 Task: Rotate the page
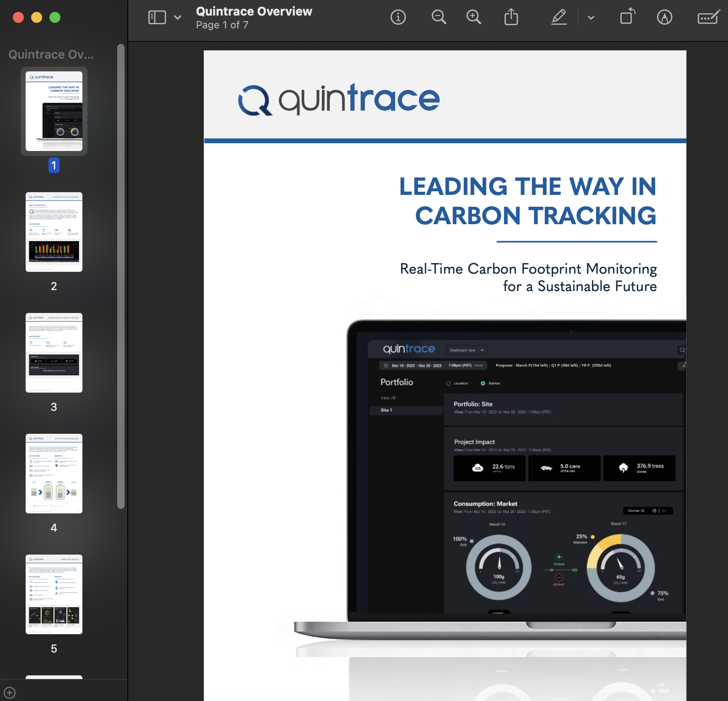click(x=627, y=16)
